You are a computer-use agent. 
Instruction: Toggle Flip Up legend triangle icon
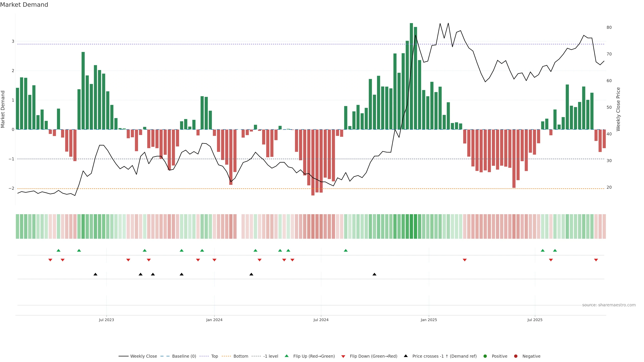[287, 356]
